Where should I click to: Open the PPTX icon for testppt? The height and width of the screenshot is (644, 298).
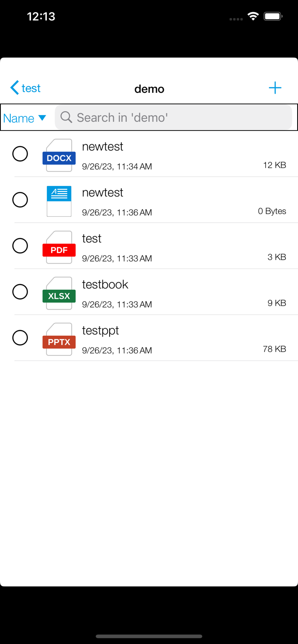[59, 339]
